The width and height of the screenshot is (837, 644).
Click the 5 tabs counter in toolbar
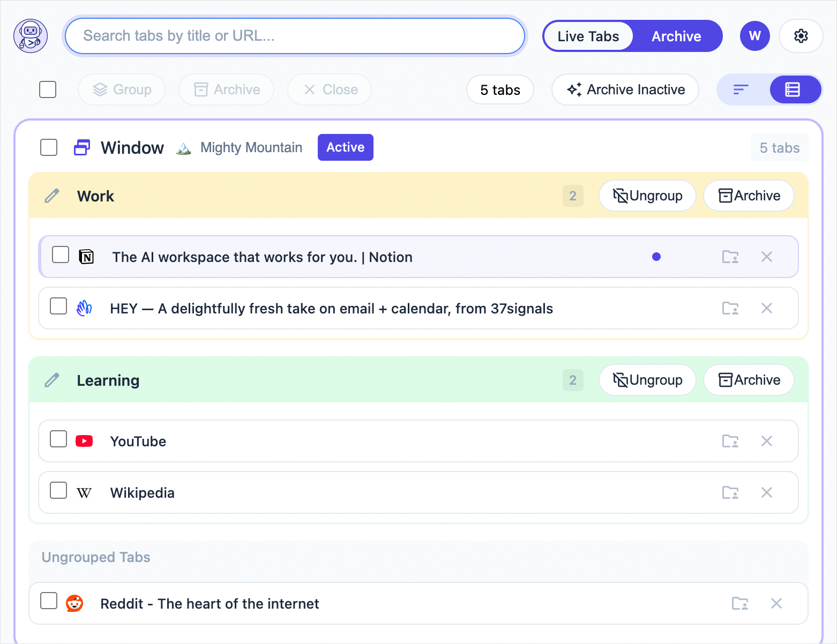point(500,89)
